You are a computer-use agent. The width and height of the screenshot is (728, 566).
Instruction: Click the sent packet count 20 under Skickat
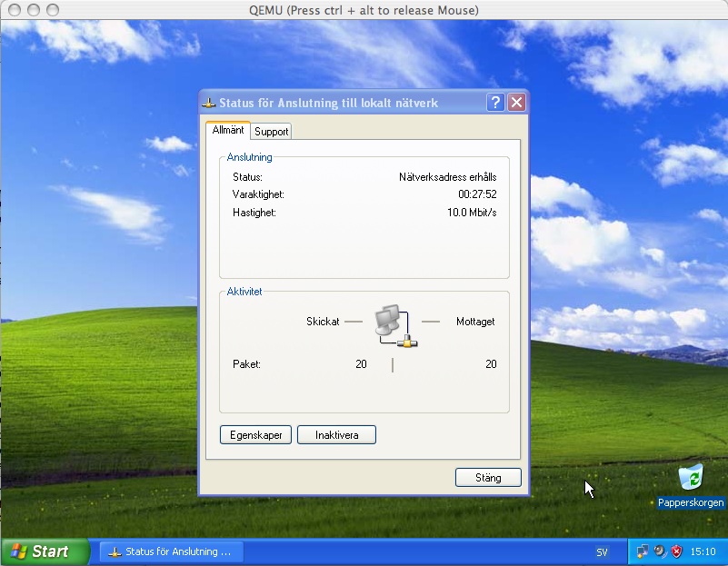(x=361, y=364)
